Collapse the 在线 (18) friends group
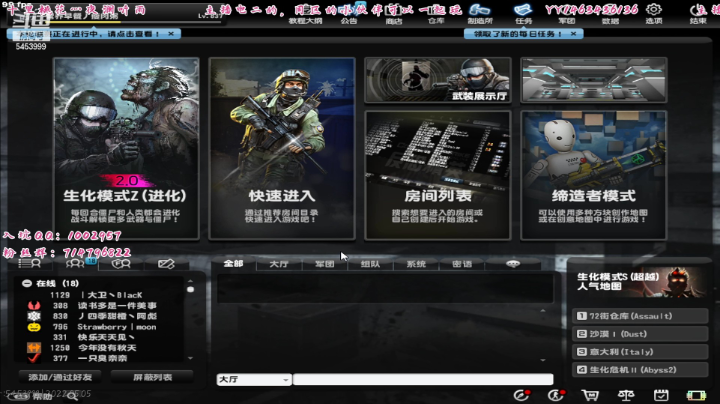The height and width of the screenshot is (404, 720). click(x=27, y=283)
